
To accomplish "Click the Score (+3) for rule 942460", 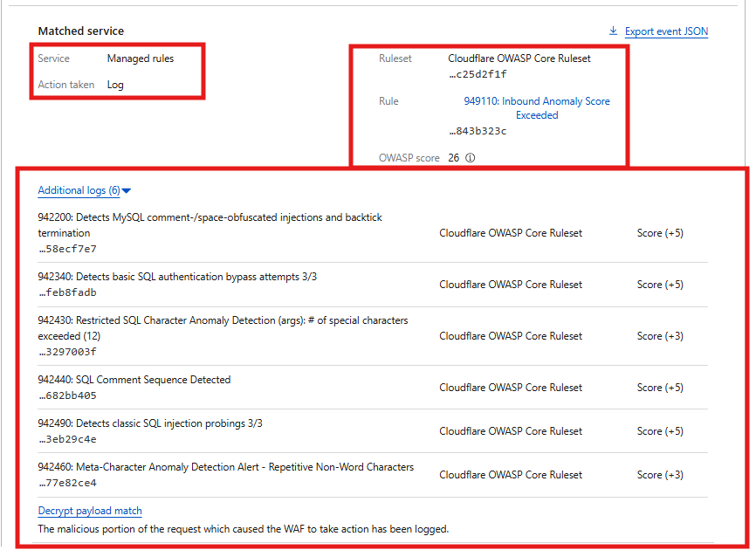I will point(660,475).
